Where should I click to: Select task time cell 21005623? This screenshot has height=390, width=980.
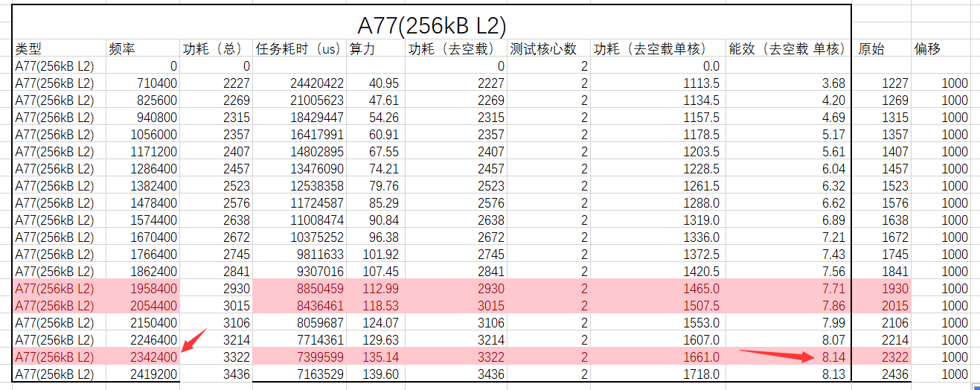(x=299, y=100)
